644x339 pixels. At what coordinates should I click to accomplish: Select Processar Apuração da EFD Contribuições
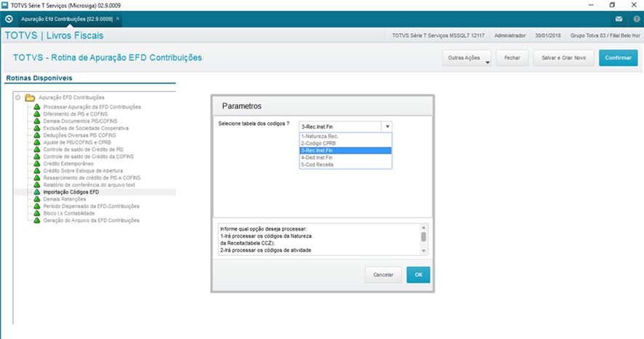coord(92,107)
